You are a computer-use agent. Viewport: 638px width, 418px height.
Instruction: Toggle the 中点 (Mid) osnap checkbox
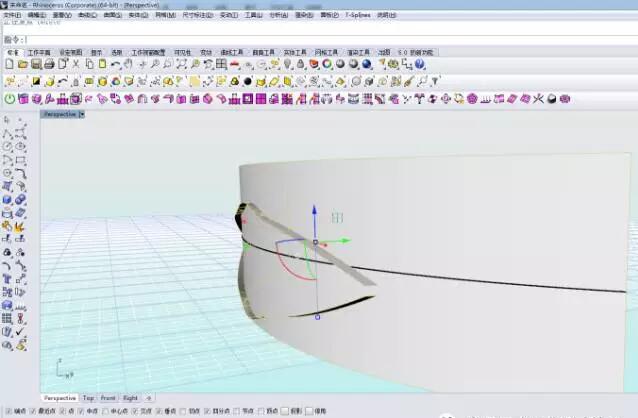point(81,411)
